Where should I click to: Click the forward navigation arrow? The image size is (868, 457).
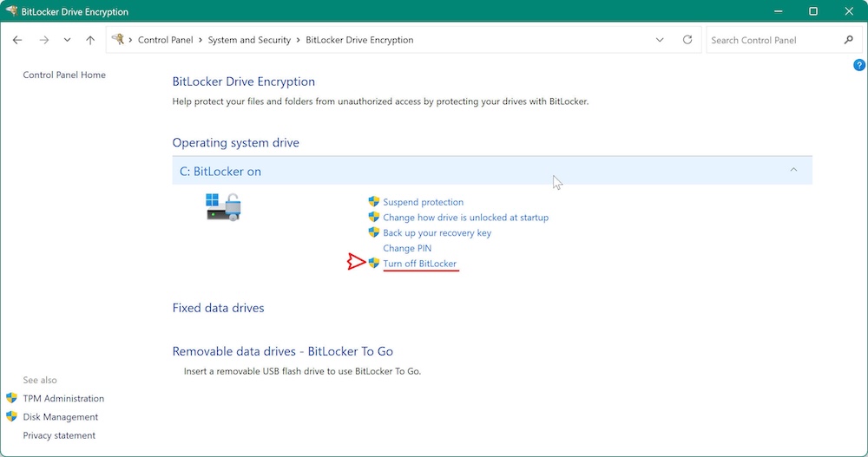[43, 40]
